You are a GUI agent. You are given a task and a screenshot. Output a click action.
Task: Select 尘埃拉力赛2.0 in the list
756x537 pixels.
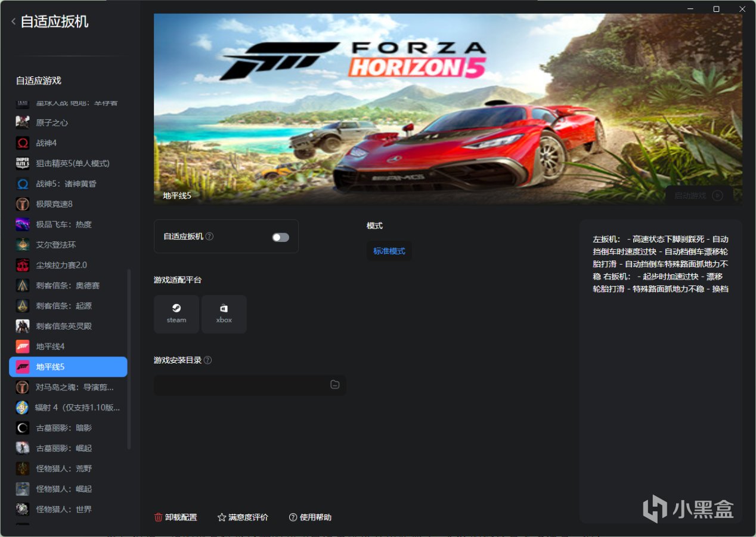(x=69, y=265)
